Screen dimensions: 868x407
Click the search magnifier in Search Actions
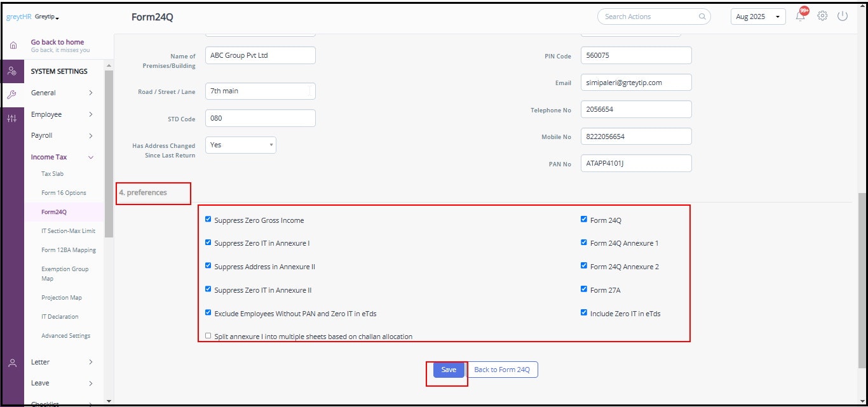click(702, 17)
